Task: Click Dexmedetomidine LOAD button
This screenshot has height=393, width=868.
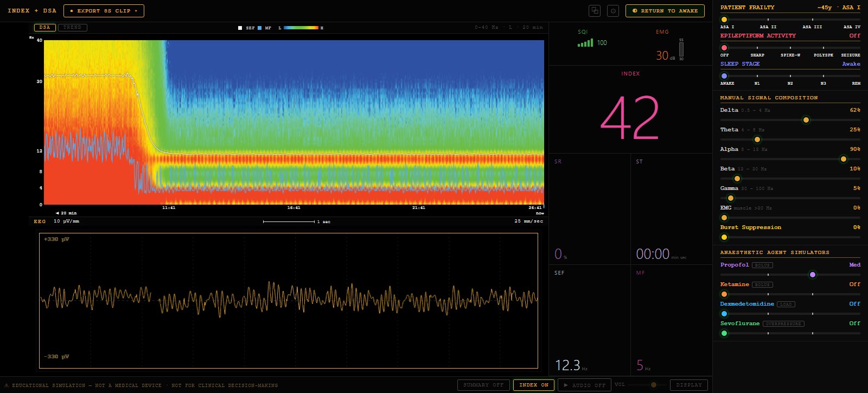Action: coord(786,304)
